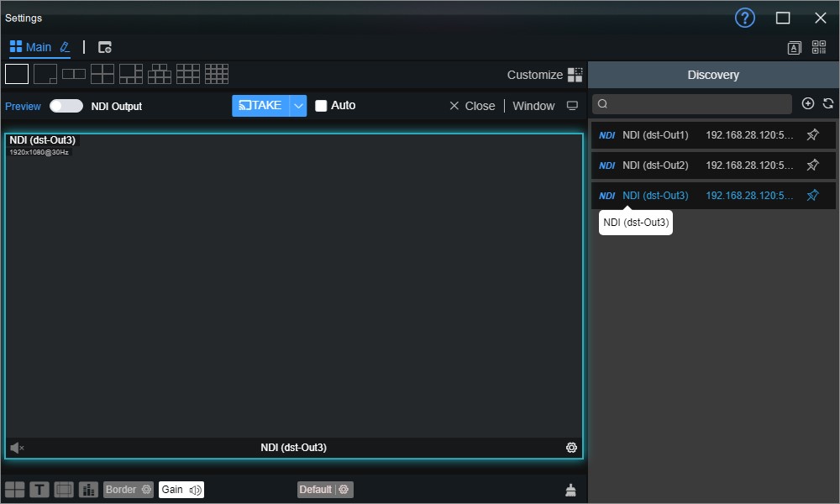Click the NDI (dst-Out3) preview pane
The height and width of the screenshot is (504, 840).
tap(294, 296)
